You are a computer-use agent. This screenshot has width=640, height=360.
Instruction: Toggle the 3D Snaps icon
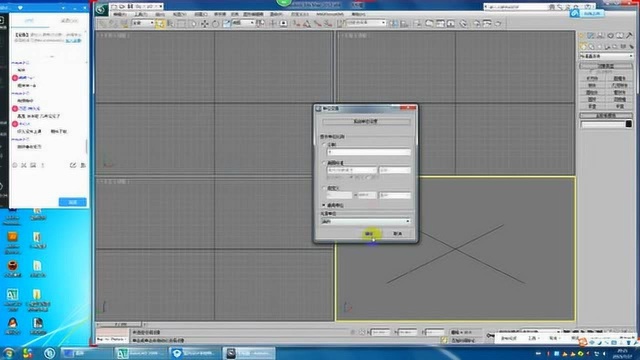(296, 24)
